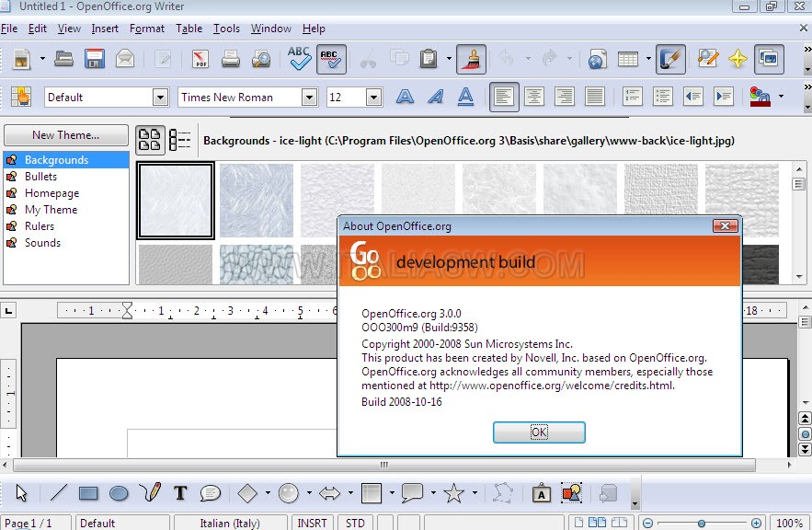Image resolution: width=812 pixels, height=530 pixels.
Task: Open the Edit menu
Action: click(x=38, y=29)
